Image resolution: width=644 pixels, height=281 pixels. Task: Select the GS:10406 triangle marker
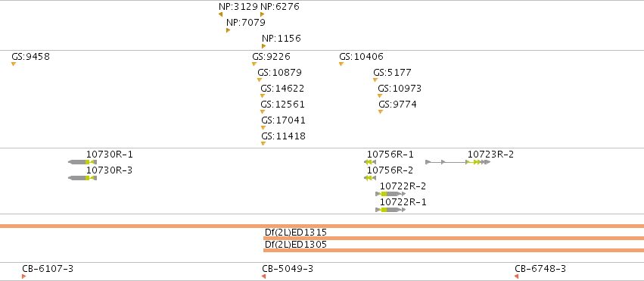pos(341,64)
